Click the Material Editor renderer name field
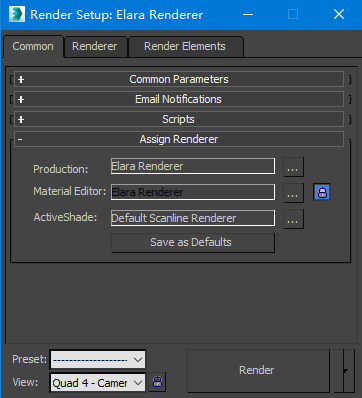Image resolution: width=362 pixels, height=398 pixels. 193,192
